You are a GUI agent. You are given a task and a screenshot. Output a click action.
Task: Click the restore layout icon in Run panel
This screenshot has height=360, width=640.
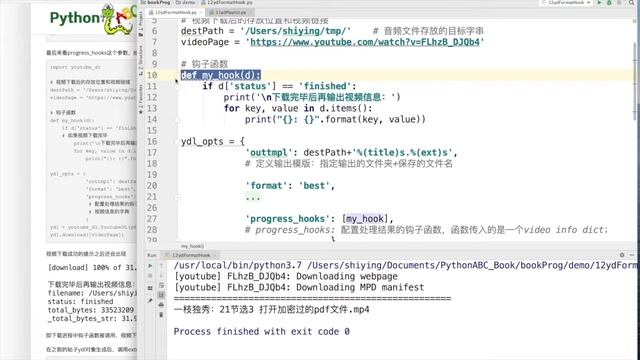[150, 287]
